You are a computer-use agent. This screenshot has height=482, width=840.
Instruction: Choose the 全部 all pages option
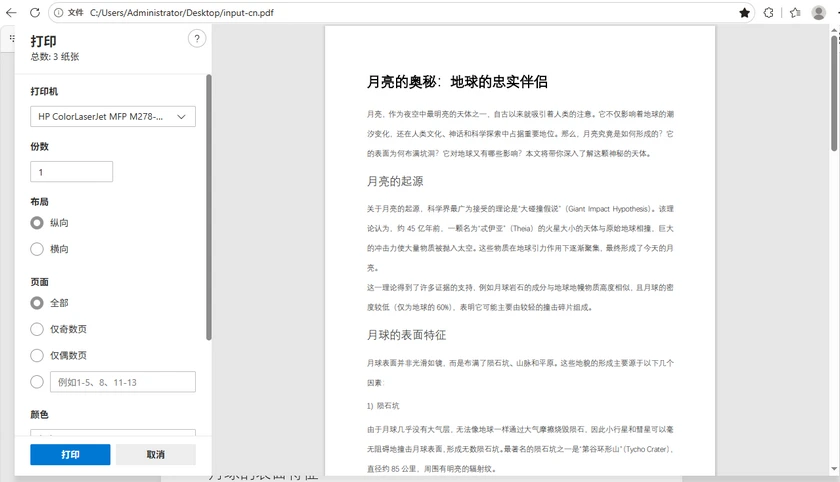[x=36, y=303]
